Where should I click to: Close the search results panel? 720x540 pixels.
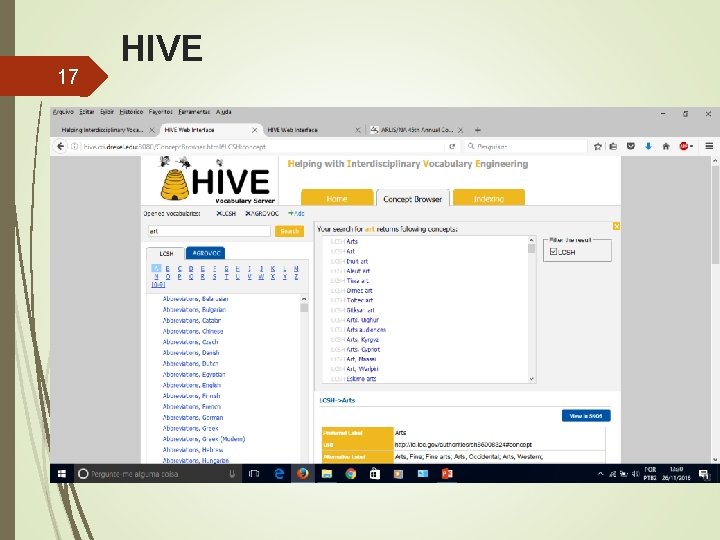pos(616,226)
